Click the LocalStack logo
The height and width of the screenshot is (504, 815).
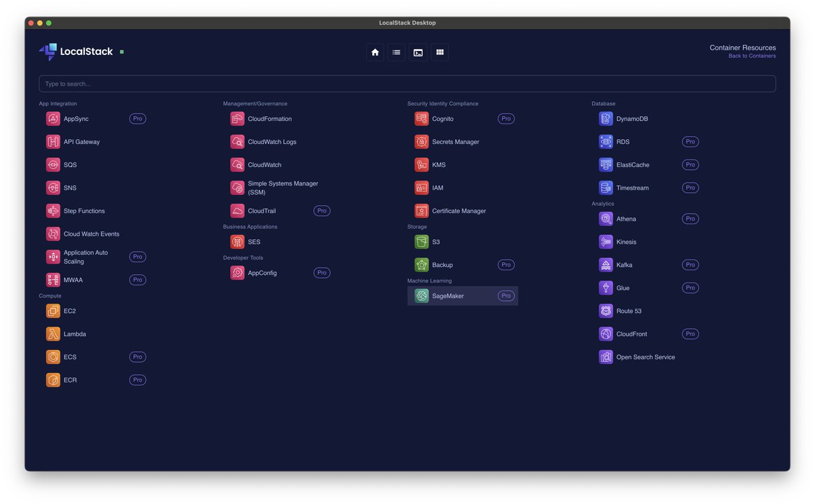(76, 52)
